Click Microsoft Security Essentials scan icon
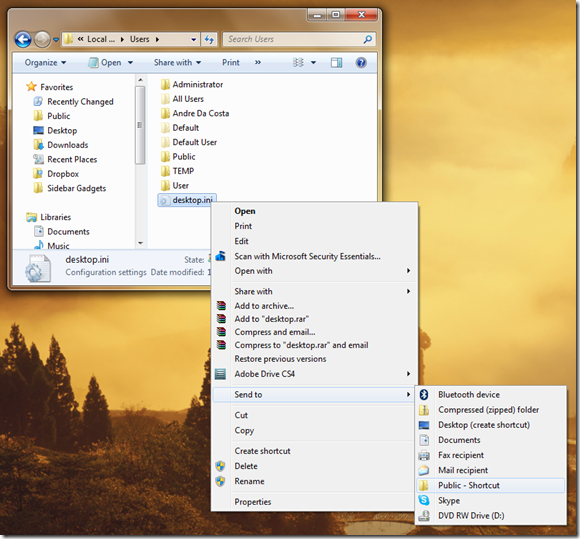Screen dimensions: 580x539 pos(220,256)
